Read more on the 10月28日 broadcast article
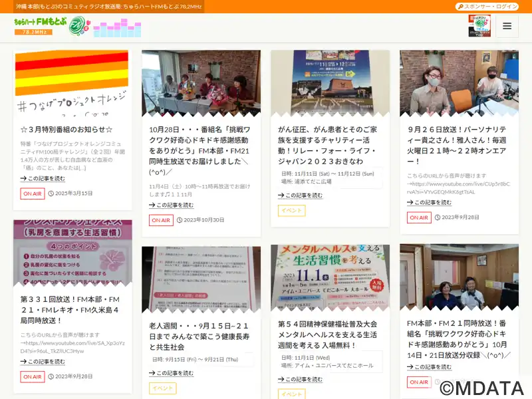 pos(172,205)
